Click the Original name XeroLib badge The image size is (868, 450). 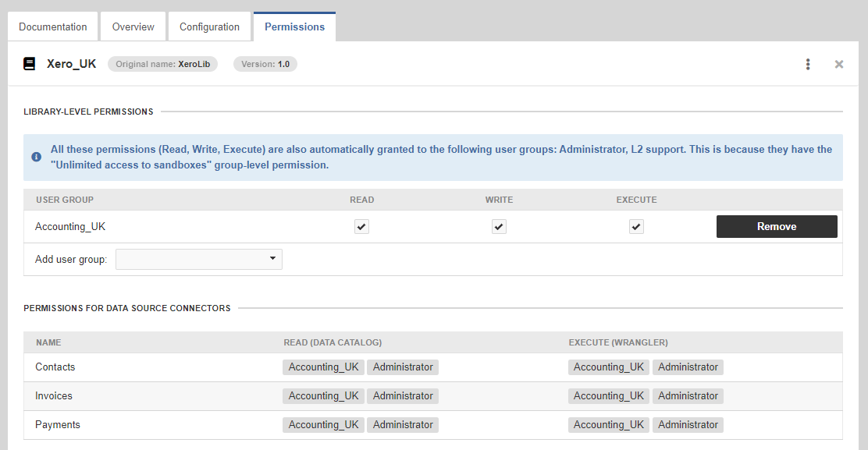click(162, 64)
